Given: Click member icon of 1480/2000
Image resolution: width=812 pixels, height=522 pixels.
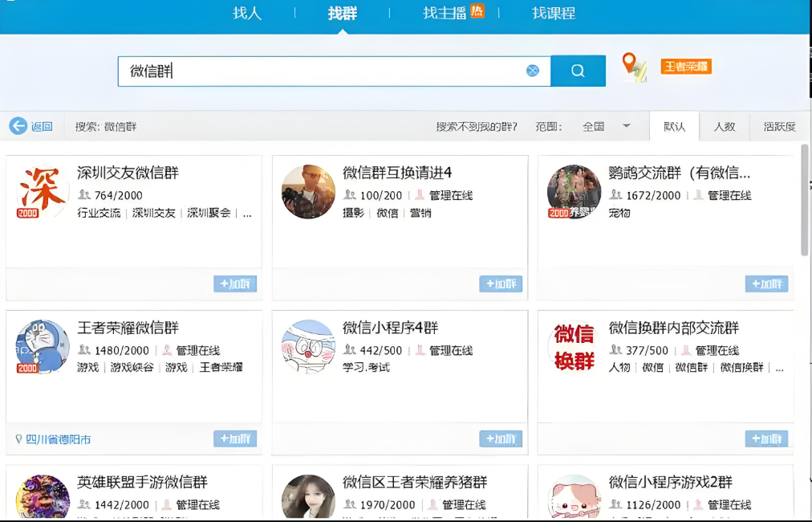Looking at the screenshot, I should click(84, 350).
